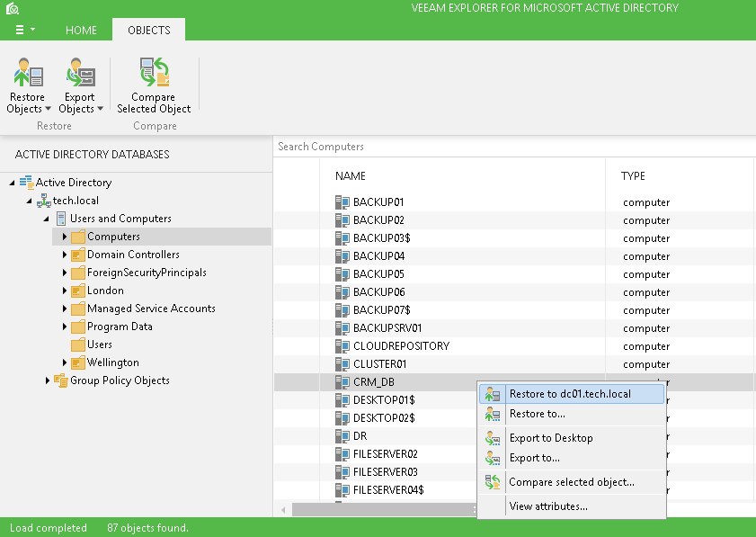Sort by the TYPE column header
The width and height of the screenshot is (756, 537).
633,176
